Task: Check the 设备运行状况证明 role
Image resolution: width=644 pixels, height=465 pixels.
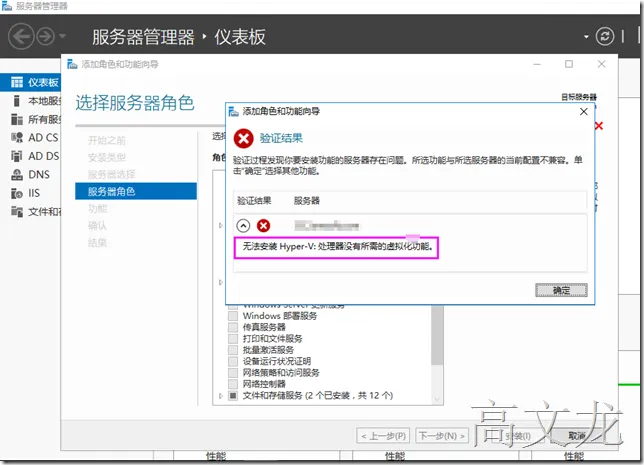Action: click(x=233, y=361)
